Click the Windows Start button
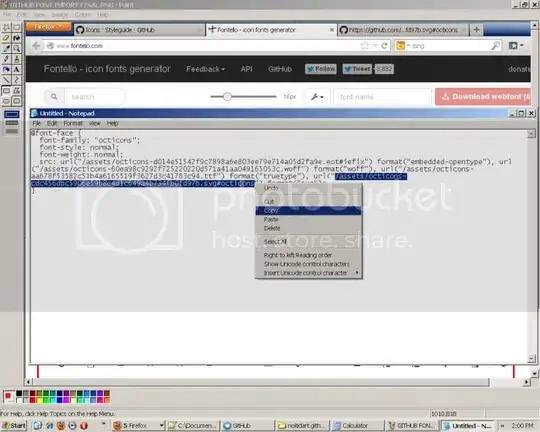Image resolution: width=540 pixels, height=432 pixels. coord(13,425)
